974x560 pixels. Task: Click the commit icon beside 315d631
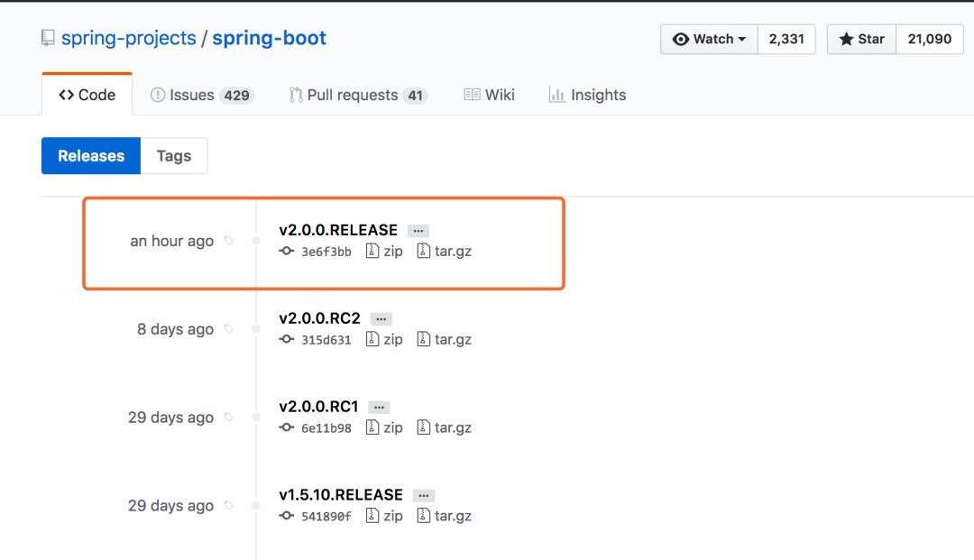[287, 339]
